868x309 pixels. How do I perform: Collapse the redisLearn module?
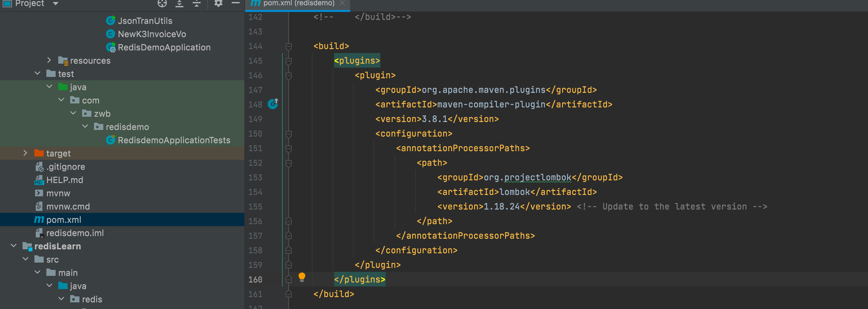click(x=14, y=246)
